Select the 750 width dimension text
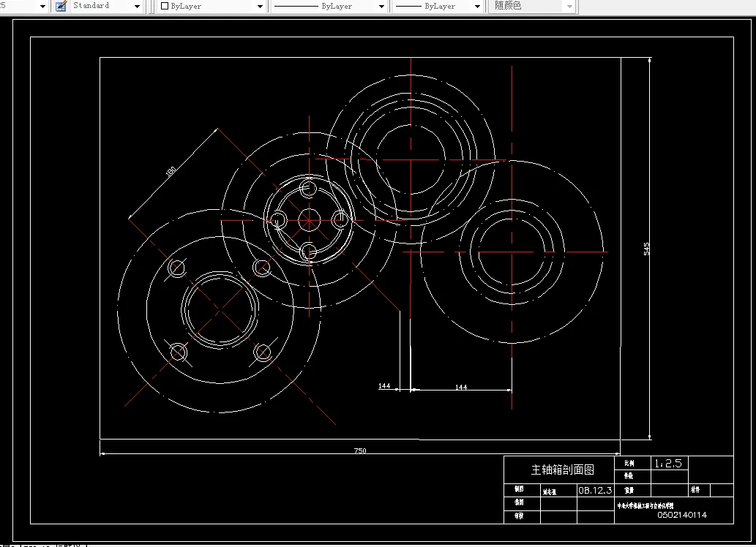This screenshot has width=756, height=547. click(x=360, y=450)
